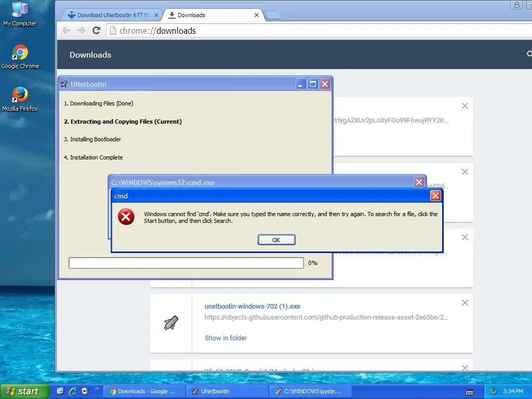
Task: Switch to C:\WINDOWS\syste... taskbar button
Action: tap(310, 391)
